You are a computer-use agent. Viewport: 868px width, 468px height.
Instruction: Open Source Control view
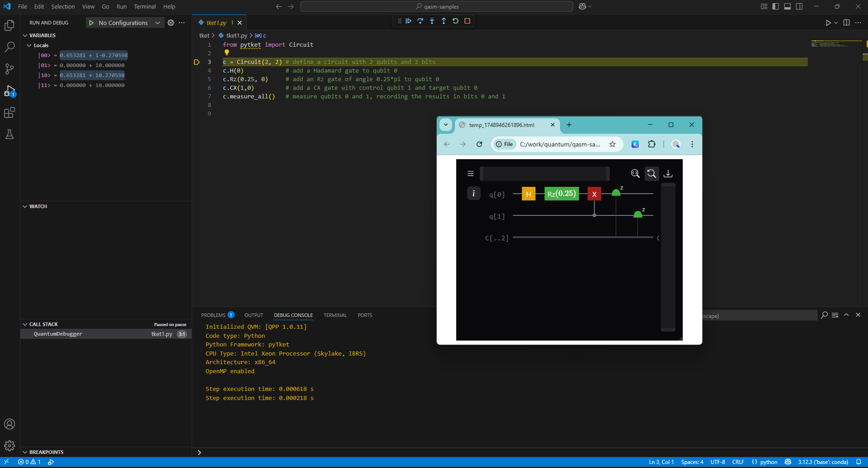[x=10, y=69]
